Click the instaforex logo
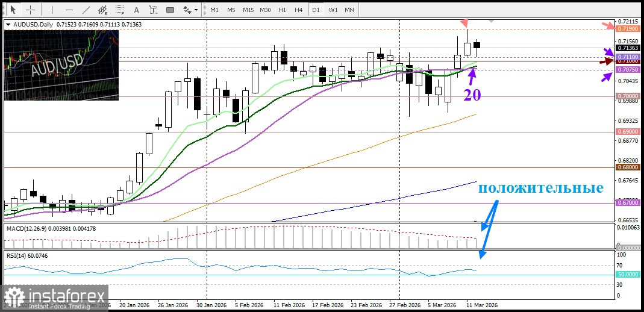The height and width of the screenshot is (312, 644). coord(54,297)
